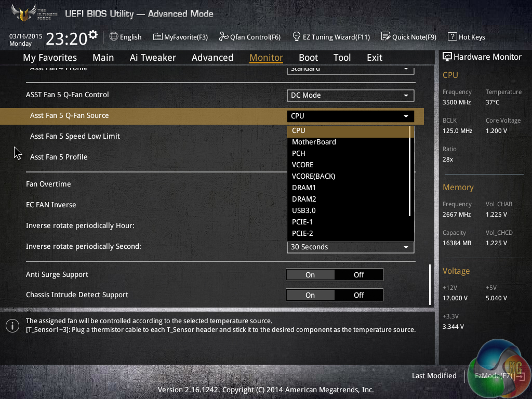Image resolution: width=532 pixels, height=399 pixels.
Task: Switch to EzMode(F7)
Action: point(494,376)
